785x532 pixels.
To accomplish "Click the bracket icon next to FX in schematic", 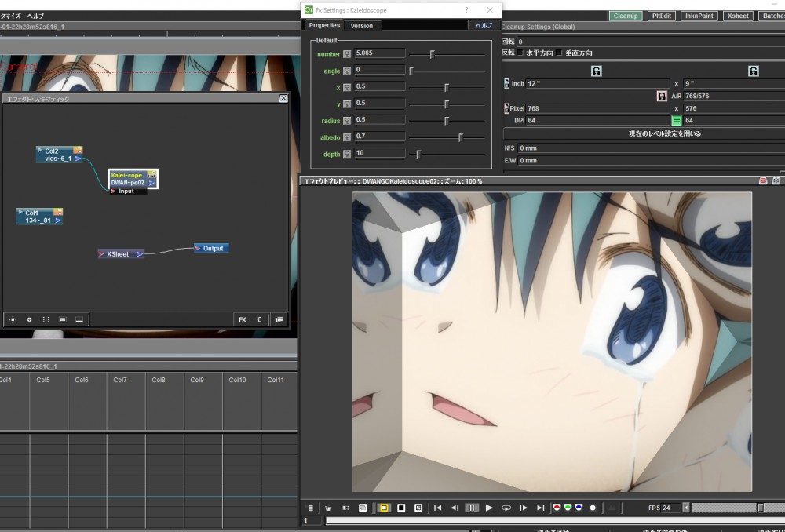I will (259, 319).
